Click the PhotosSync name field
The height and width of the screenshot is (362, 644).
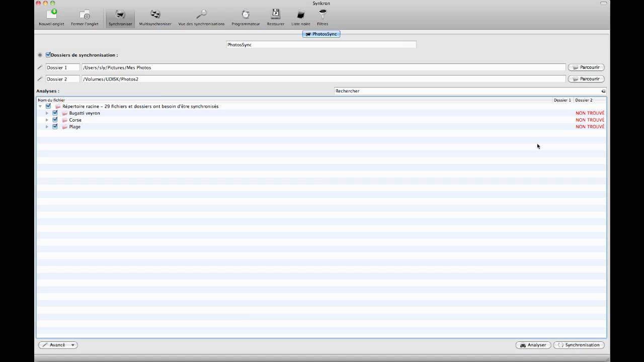pyautogui.click(x=321, y=45)
